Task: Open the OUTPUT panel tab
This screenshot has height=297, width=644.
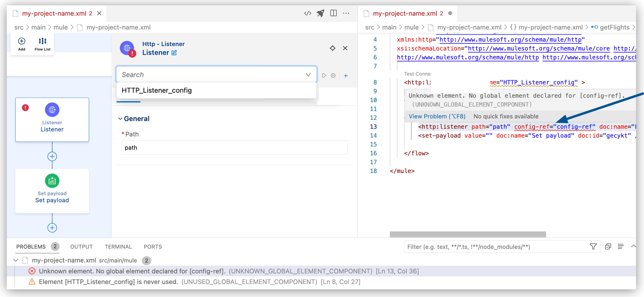Action: [x=81, y=247]
